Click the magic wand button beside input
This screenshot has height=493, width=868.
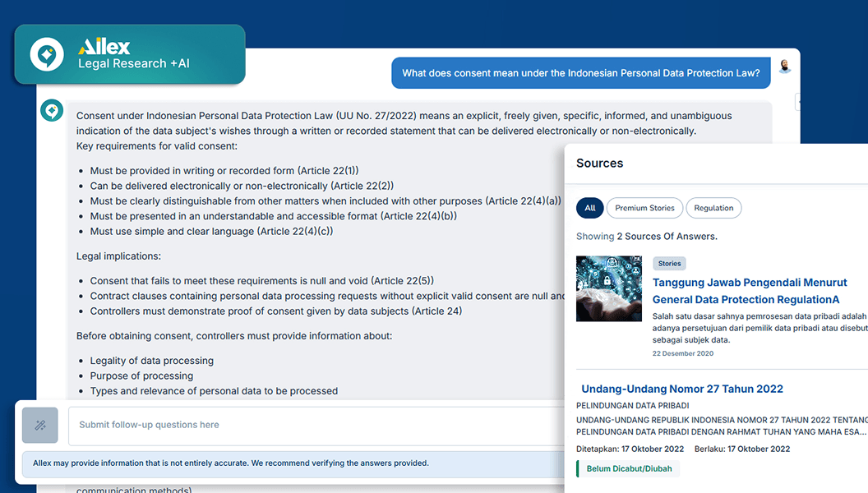click(x=40, y=425)
